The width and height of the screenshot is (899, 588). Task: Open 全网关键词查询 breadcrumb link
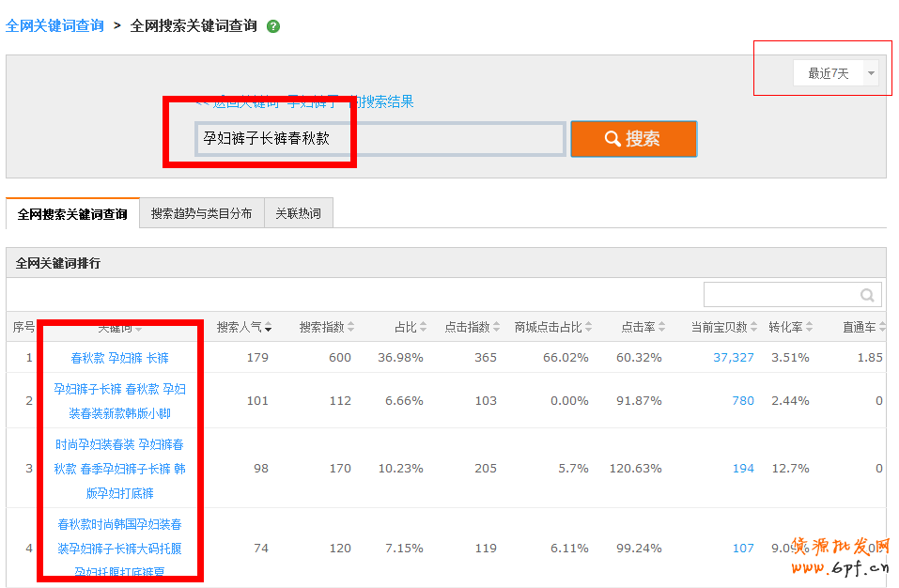pos(54,26)
